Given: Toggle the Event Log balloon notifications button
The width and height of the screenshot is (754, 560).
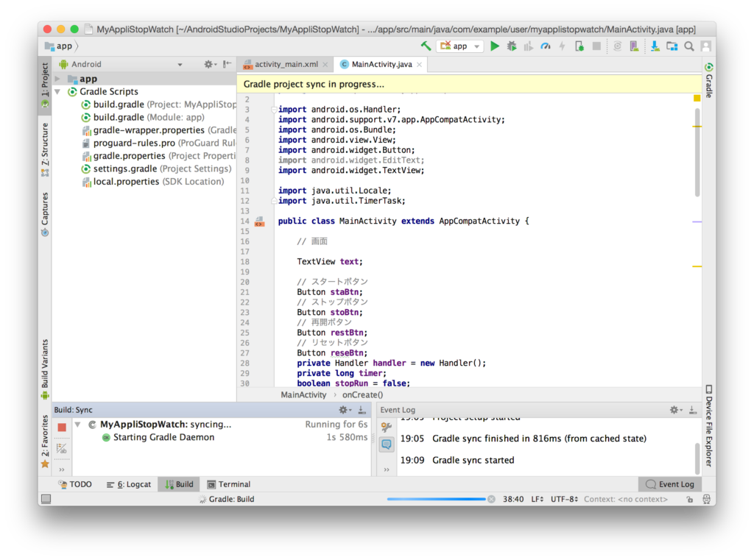Looking at the screenshot, I should point(386,444).
